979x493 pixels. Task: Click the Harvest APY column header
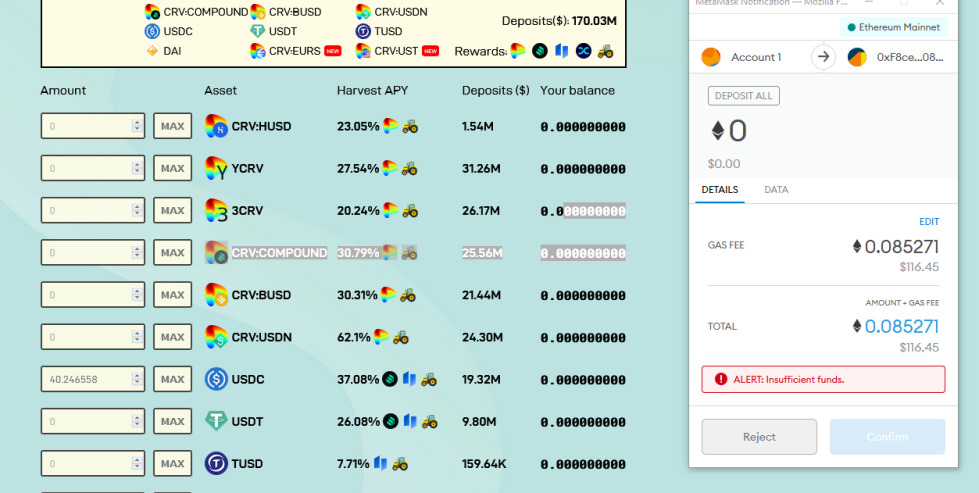coord(372,90)
